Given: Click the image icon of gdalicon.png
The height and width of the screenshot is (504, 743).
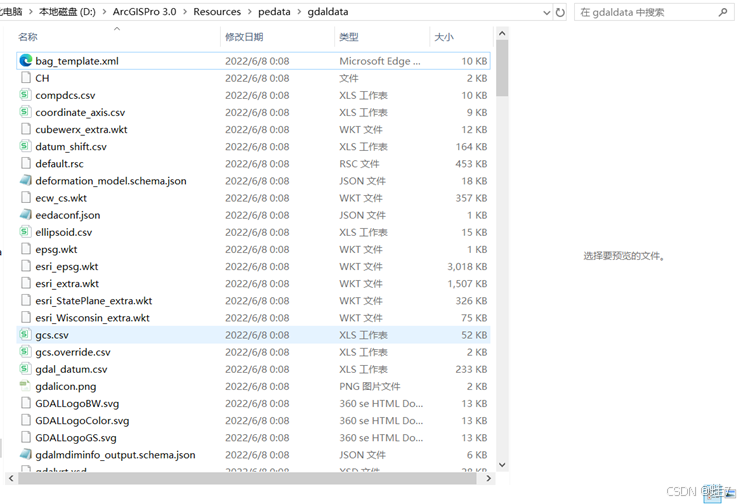Looking at the screenshot, I should [x=25, y=386].
